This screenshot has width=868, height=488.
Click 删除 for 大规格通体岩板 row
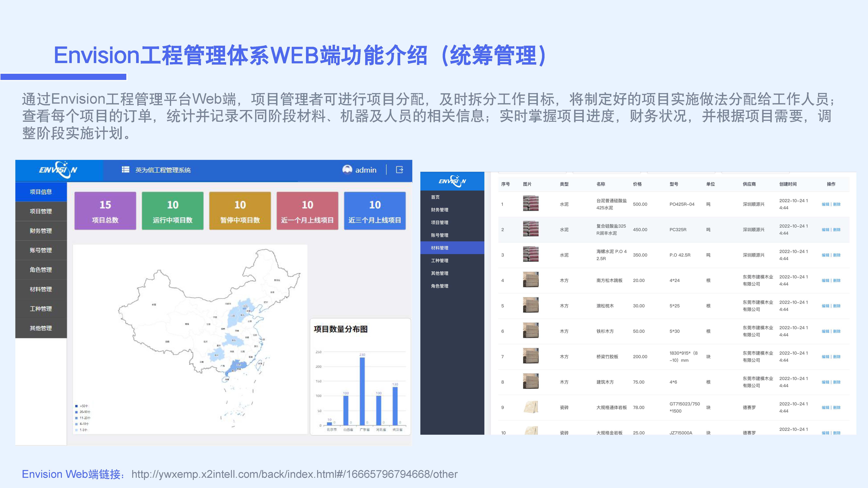click(x=837, y=407)
